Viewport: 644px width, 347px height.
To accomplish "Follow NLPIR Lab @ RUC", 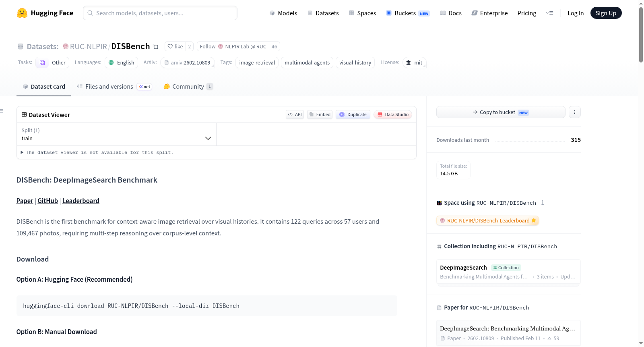I will pyautogui.click(x=233, y=46).
